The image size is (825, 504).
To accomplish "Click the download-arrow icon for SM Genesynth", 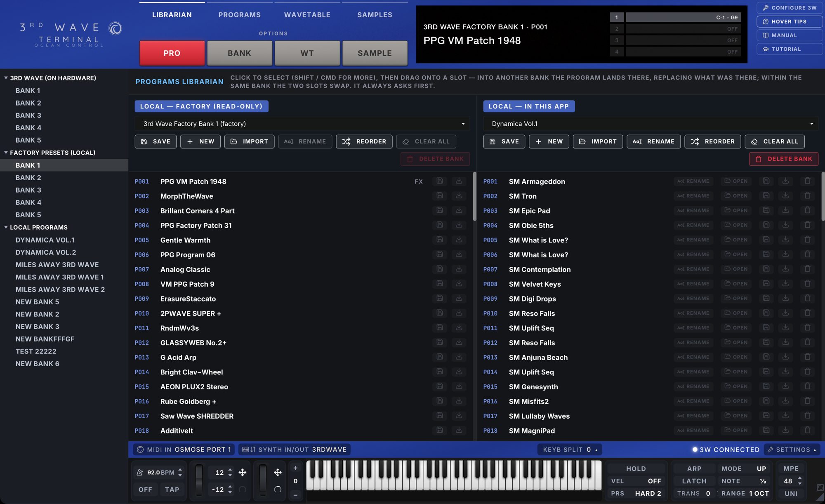I will click(785, 386).
